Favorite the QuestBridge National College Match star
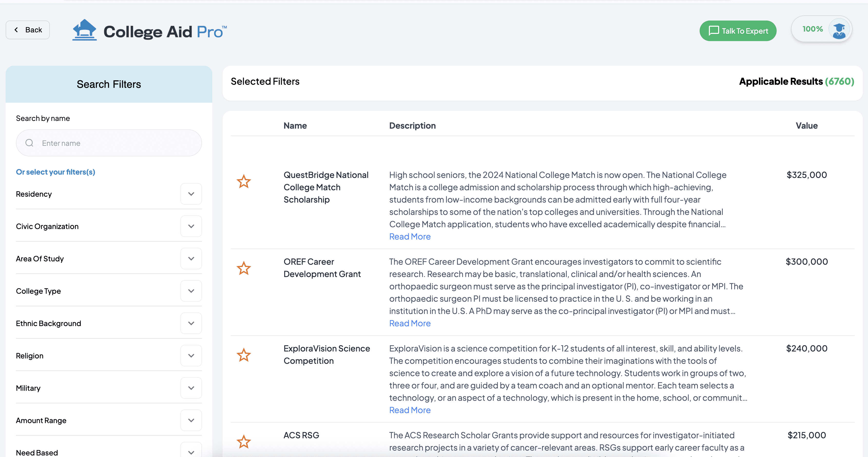 pos(244,181)
